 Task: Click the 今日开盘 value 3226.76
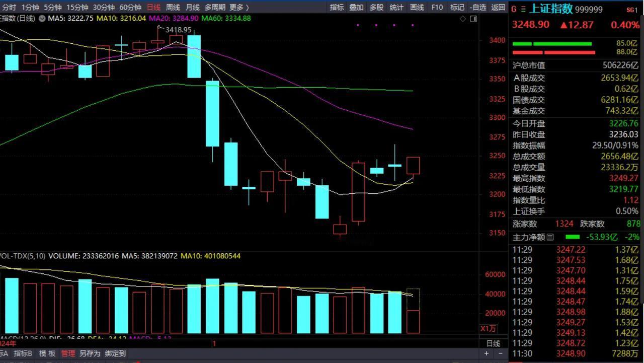point(623,123)
